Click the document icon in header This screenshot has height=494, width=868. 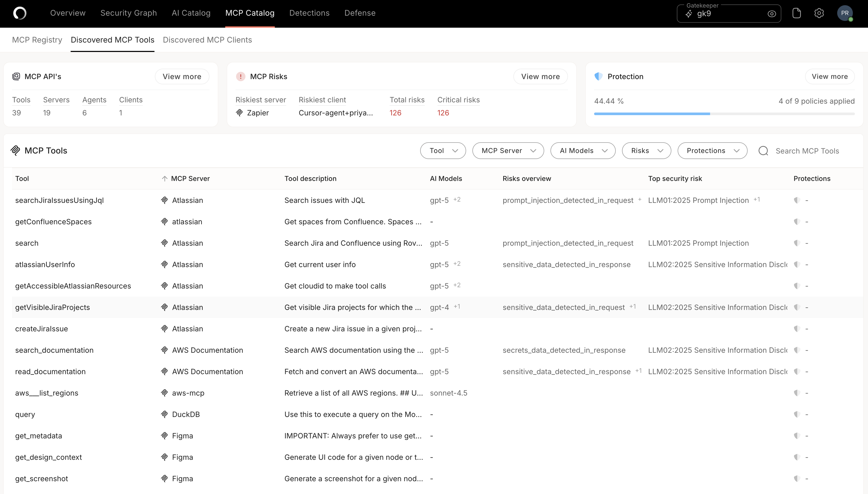coord(796,13)
